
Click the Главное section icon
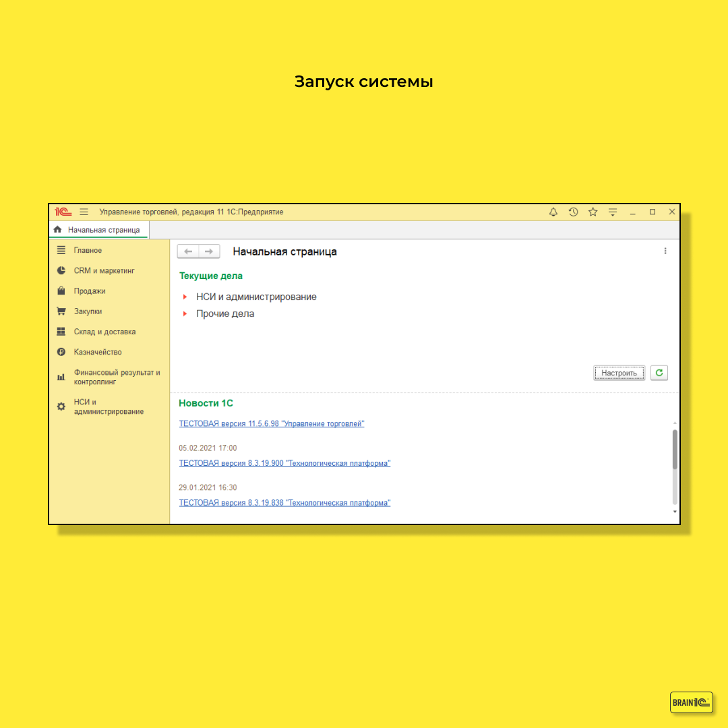pyautogui.click(x=61, y=250)
